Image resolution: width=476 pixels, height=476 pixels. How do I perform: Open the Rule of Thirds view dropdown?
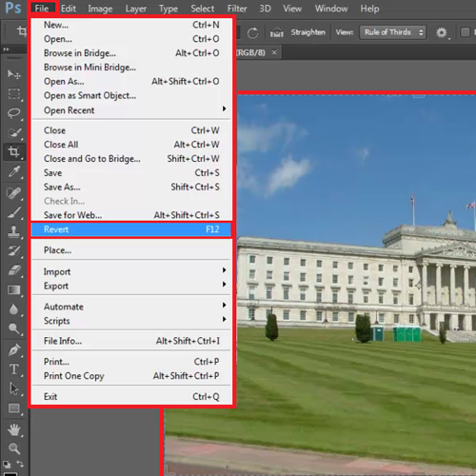[x=393, y=32]
